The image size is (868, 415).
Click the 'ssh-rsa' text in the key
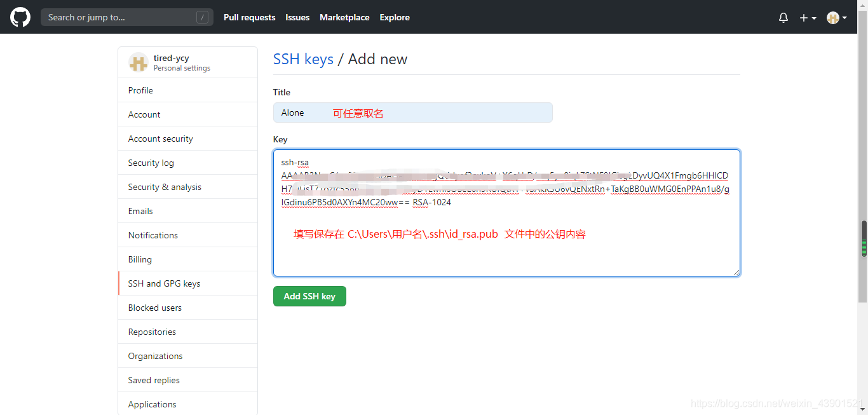coord(295,163)
